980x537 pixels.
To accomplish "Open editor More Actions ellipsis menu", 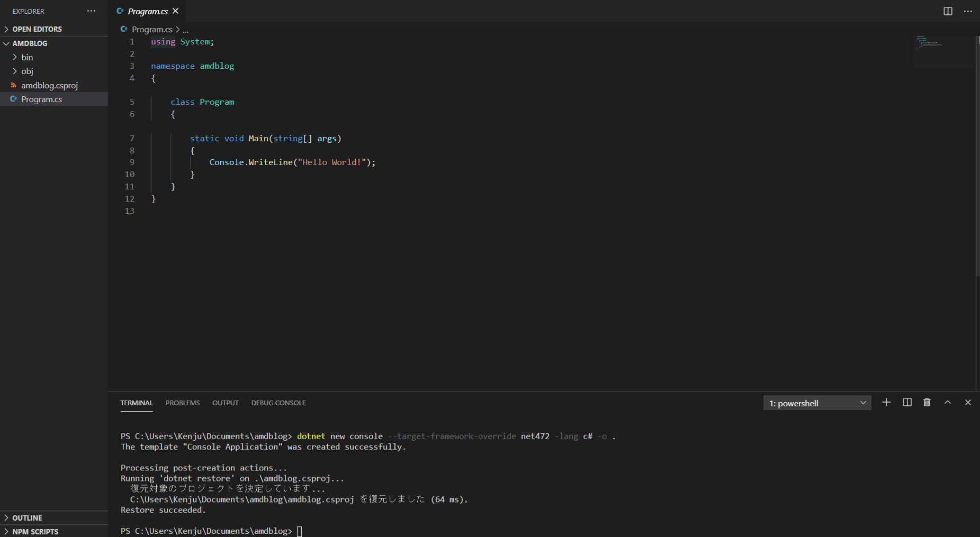I will click(x=968, y=11).
